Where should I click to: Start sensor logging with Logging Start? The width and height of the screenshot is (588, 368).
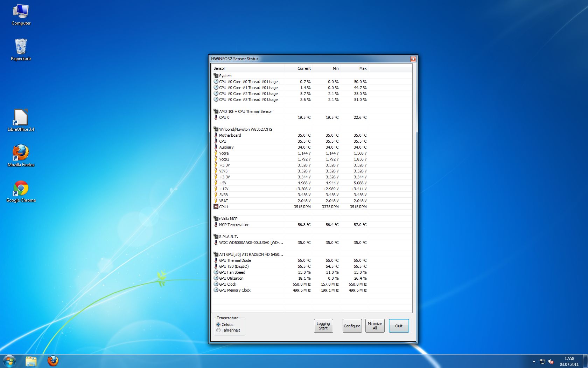click(323, 326)
